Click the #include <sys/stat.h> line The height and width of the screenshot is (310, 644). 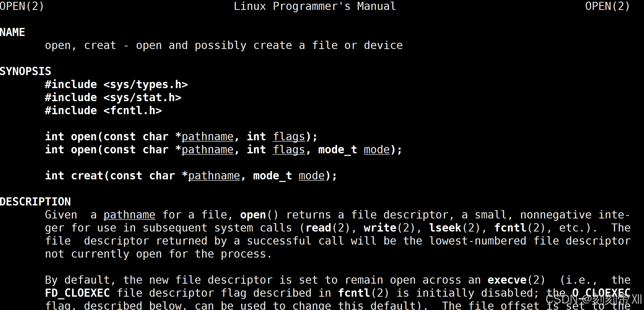[113, 98]
